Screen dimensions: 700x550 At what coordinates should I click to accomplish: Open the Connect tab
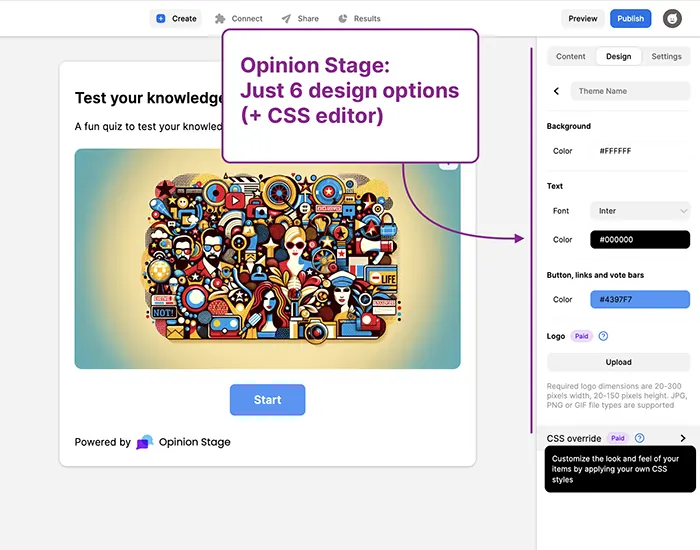click(239, 19)
